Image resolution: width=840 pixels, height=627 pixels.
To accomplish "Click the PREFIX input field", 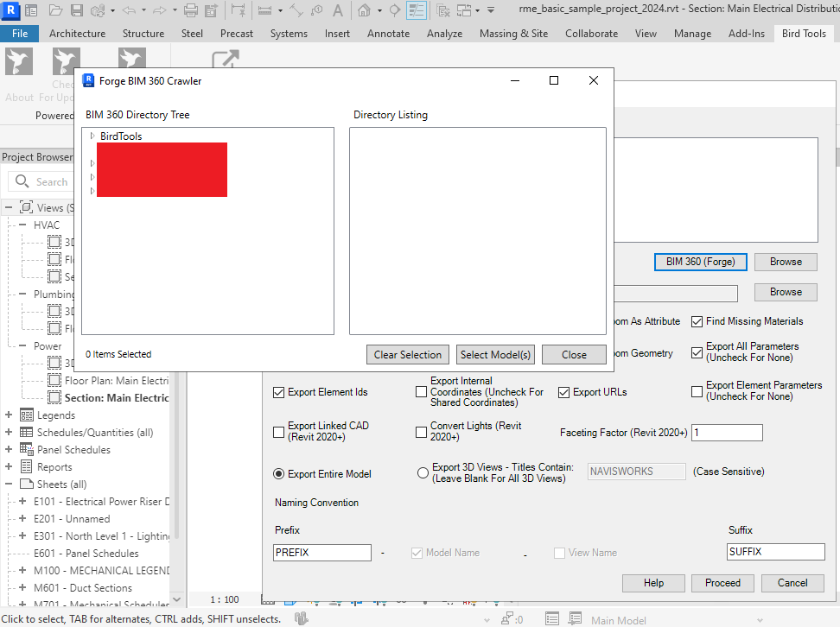I will pyautogui.click(x=322, y=552).
